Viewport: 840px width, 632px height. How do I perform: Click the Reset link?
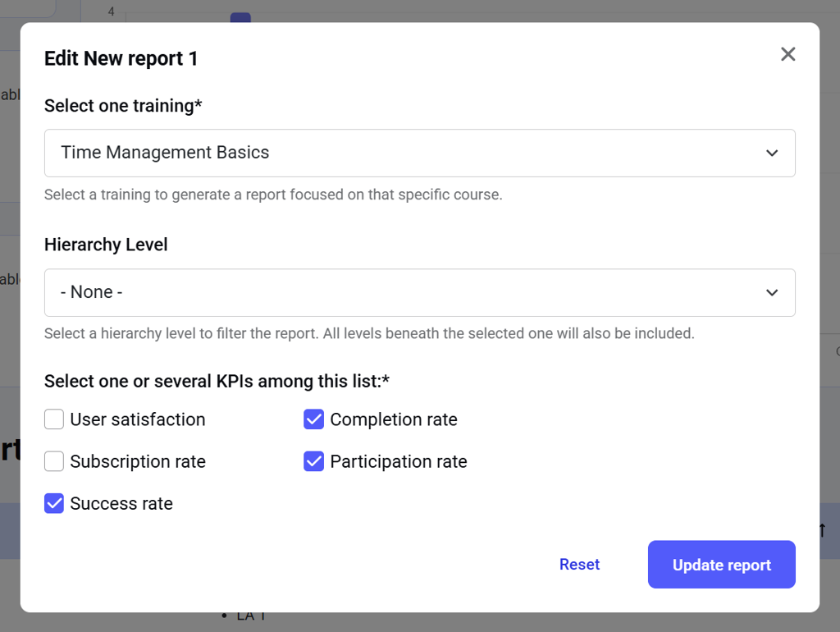pyautogui.click(x=579, y=565)
